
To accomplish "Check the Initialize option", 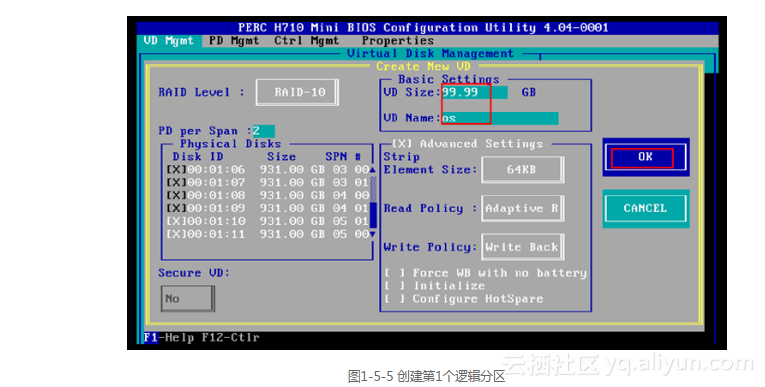I will point(395,286).
